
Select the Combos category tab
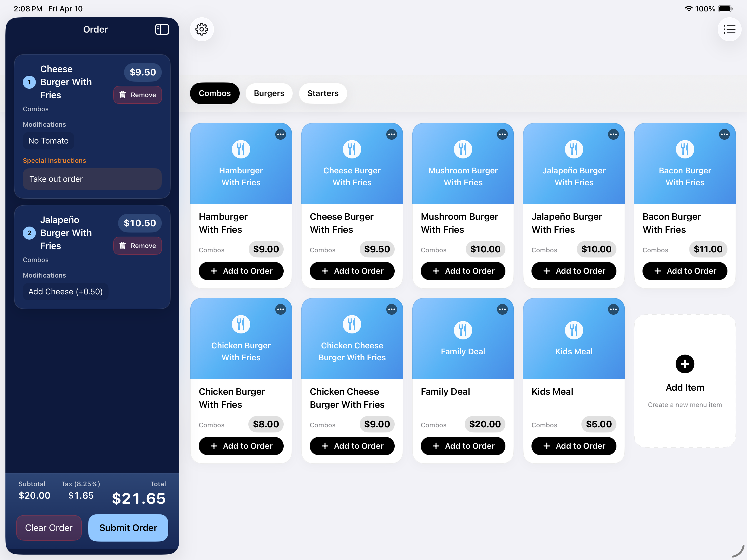[x=214, y=93]
